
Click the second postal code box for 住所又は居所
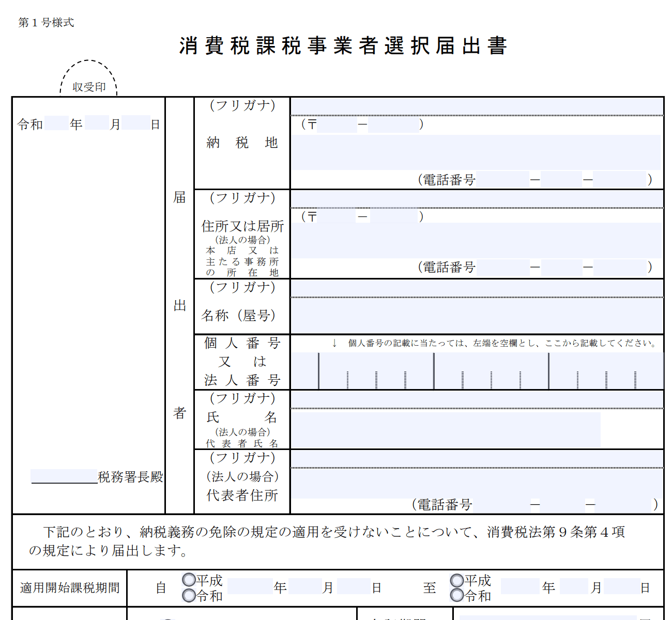(x=394, y=216)
